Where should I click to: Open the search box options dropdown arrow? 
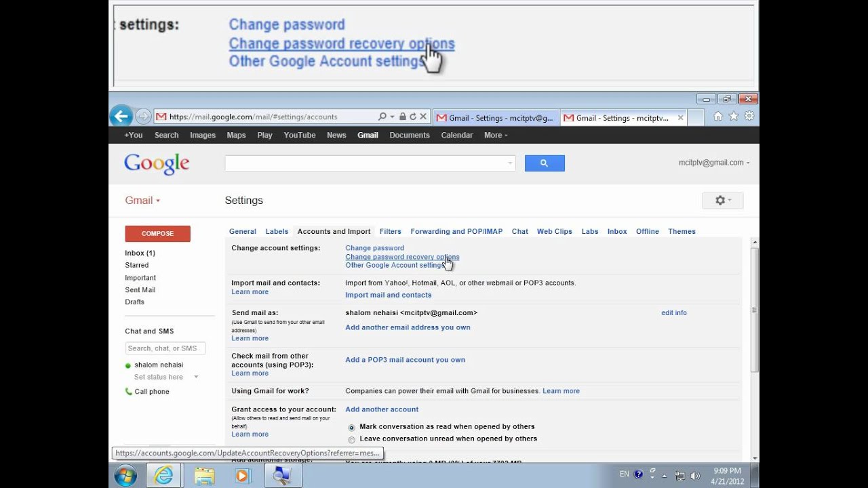click(x=510, y=163)
